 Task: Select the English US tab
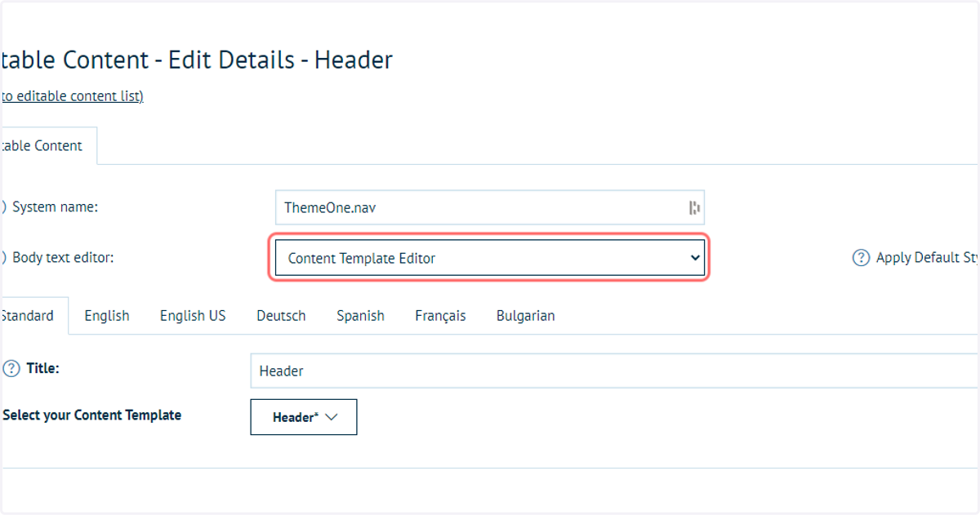[193, 316]
